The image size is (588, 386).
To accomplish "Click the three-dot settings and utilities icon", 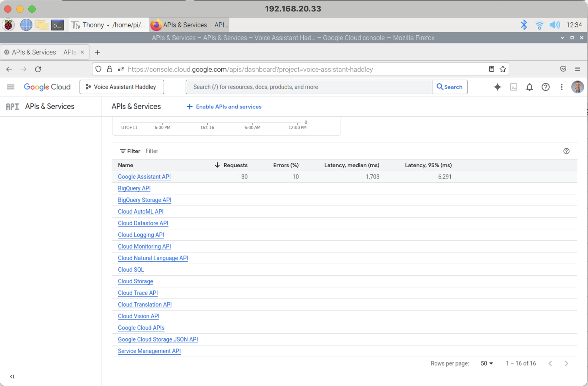I will 561,87.
